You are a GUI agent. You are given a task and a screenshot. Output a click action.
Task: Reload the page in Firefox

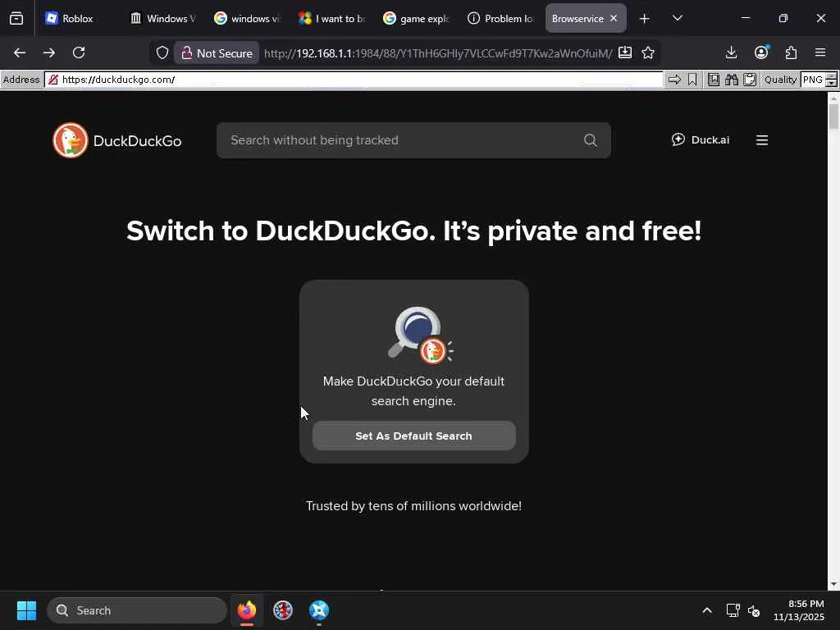pos(79,52)
